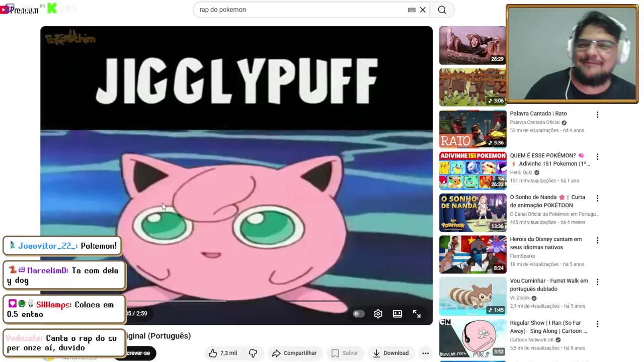Open 'Adivinhe 151 Pokemon' quiz thumbnail

[x=472, y=170]
